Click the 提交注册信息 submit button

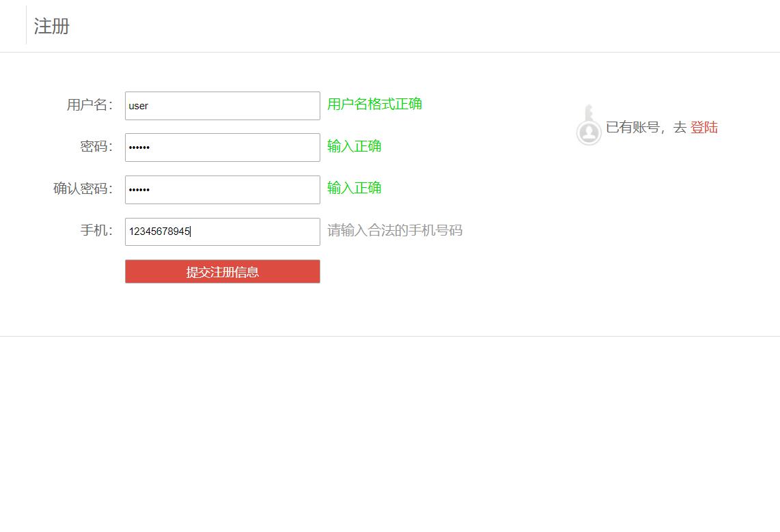[222, 271]
